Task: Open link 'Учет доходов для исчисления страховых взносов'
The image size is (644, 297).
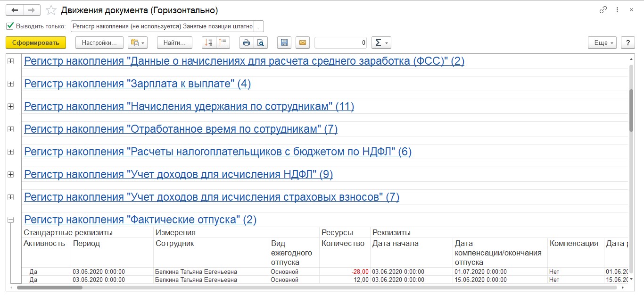Action: pyautogui.click(x=212, y=197)
